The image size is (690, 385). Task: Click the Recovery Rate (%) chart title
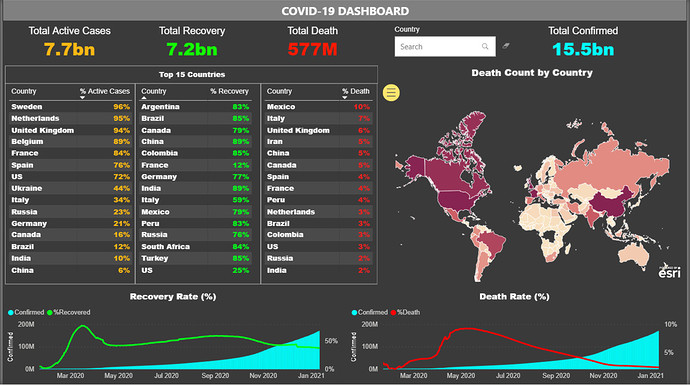coord(173,297)
